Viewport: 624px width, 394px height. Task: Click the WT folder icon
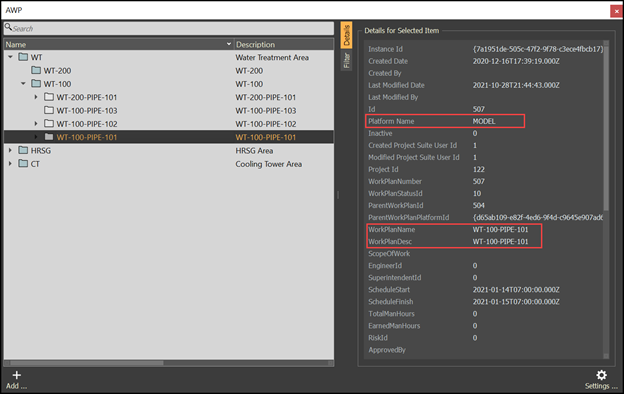(23, 57)
